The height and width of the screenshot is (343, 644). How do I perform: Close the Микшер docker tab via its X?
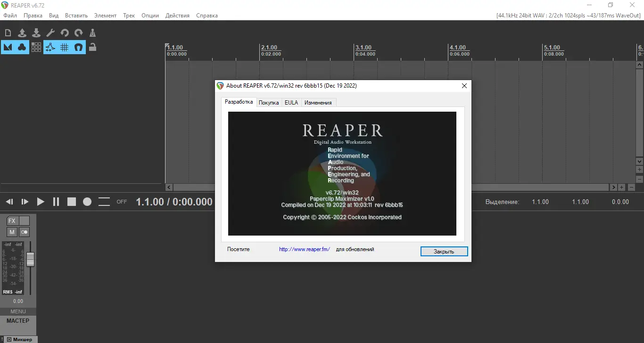click(8, 339)
